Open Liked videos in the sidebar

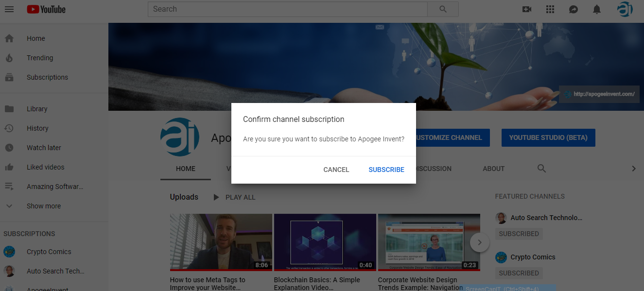(x=45, y=167)
